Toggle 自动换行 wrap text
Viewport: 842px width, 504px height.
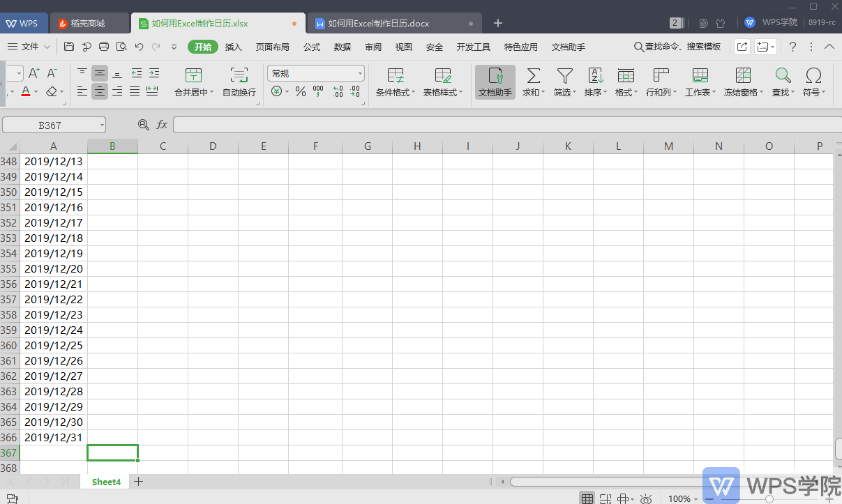[239, 82]
